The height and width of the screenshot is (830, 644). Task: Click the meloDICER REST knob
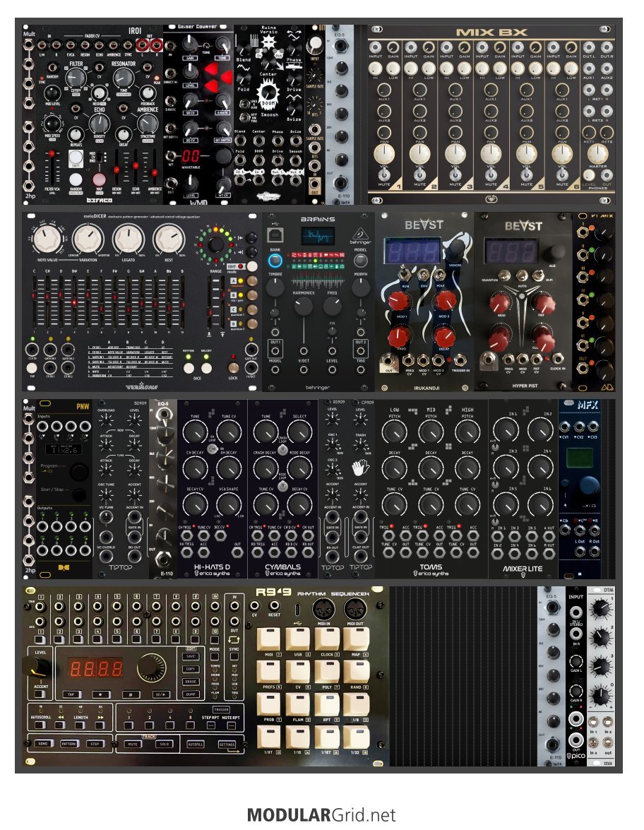point(168,239)
